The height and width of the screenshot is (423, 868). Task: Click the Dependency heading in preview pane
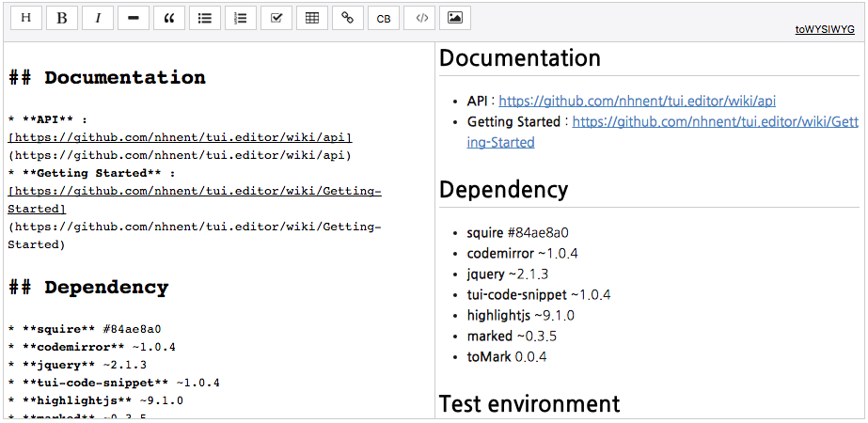(504, 190)
